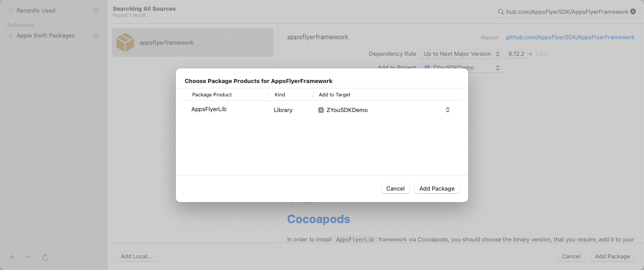The height and width of the screenshot is (270, 644).
Task: Click the refresh icon in sidebar footer
Action: point(45,257)
